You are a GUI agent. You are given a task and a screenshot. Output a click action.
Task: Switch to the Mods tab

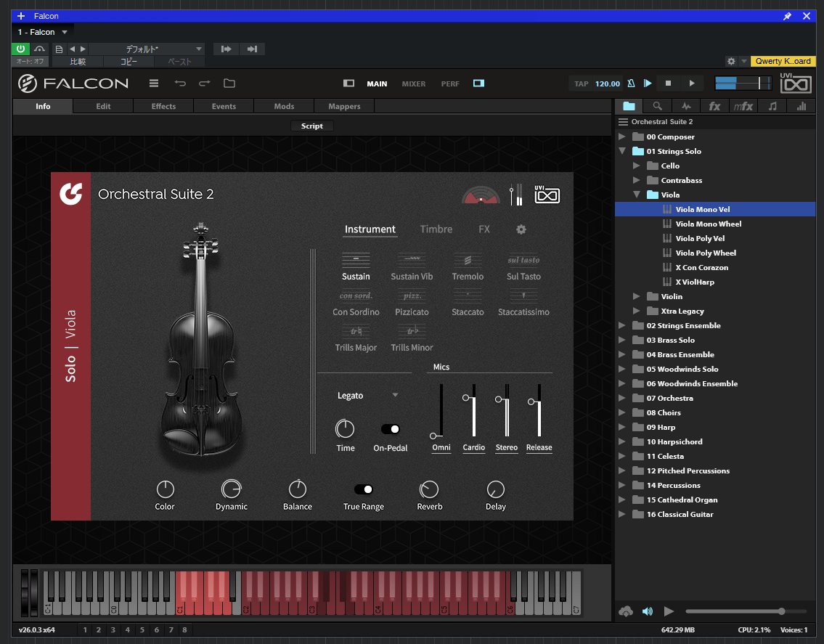click(284, 106)
